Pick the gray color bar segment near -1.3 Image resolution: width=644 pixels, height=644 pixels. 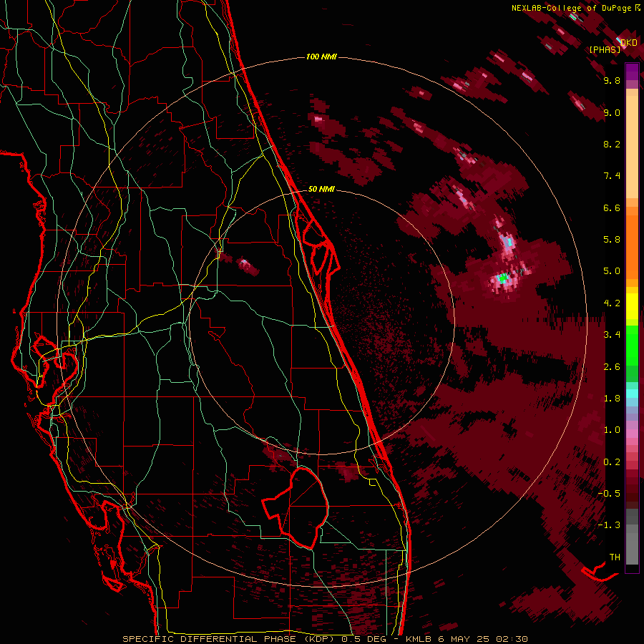632,521
